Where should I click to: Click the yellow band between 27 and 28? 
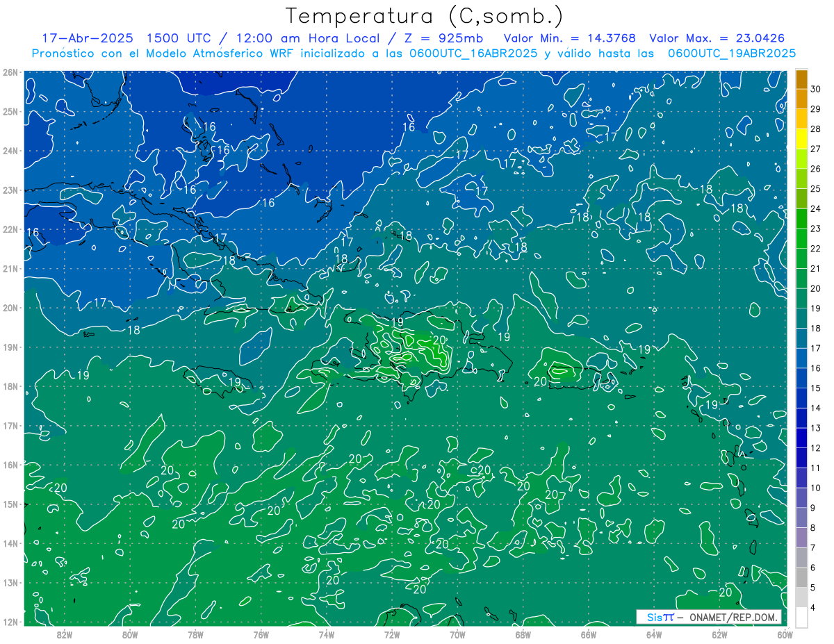(801, 139)
